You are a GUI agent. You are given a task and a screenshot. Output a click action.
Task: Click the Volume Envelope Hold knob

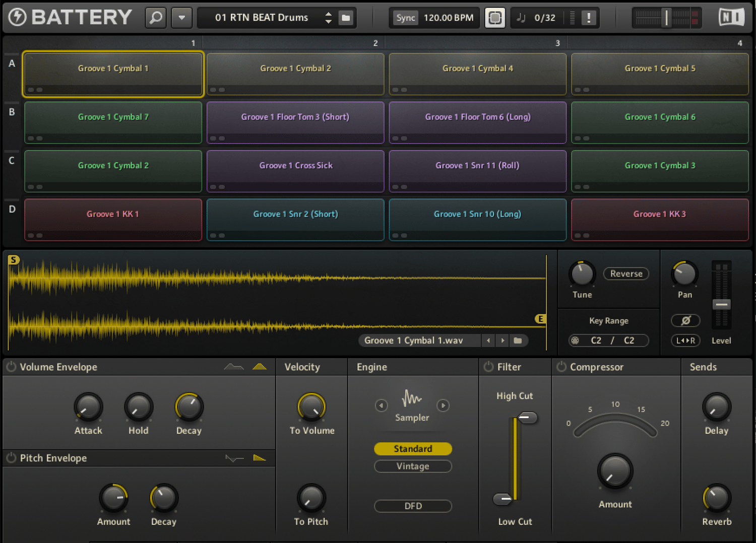138,407
